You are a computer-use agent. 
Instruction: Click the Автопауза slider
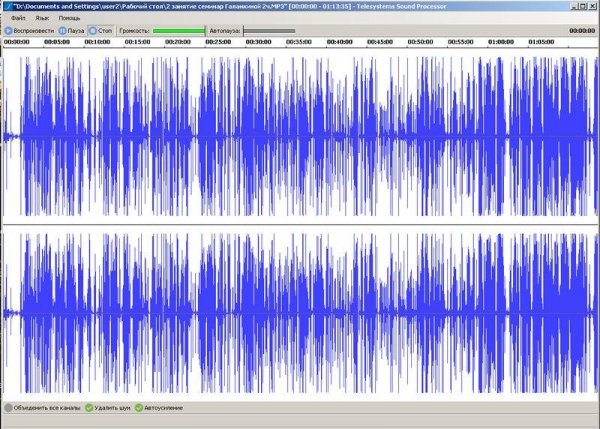pyautogui.click(x=269, y=31)
